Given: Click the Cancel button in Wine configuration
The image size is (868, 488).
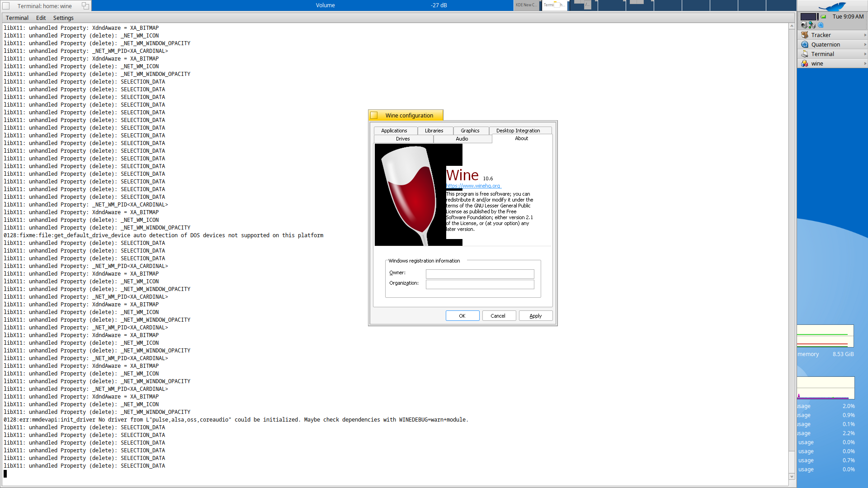Looking at the screenshot, I should coord(498,316).
